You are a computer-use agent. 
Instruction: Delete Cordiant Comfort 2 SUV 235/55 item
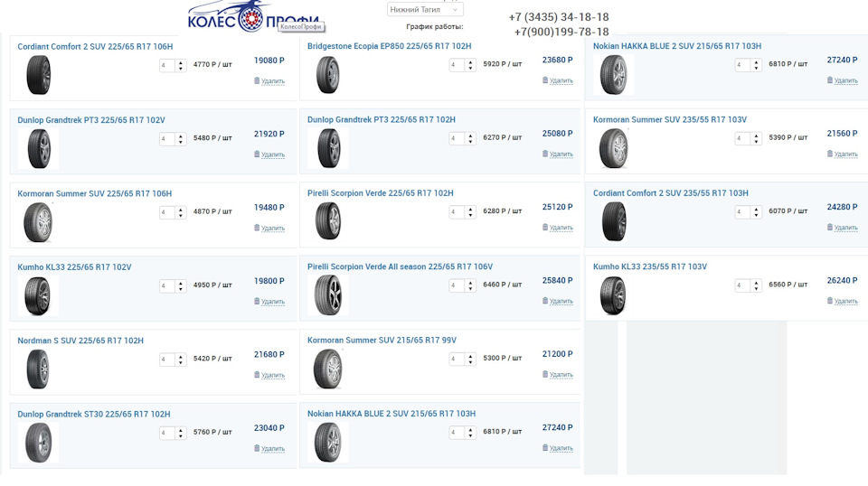click(x=843, y=228)
